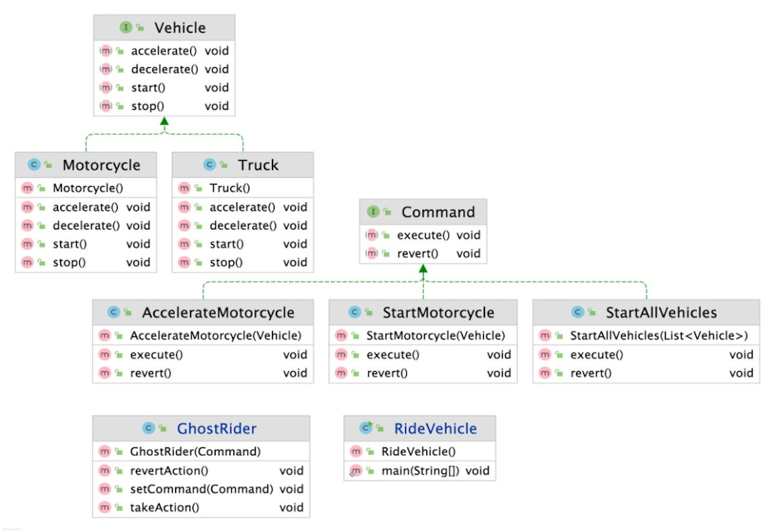The width and height of the screenshot is (775, 532).
Task: Select the Truck class title
Action: point(258,165)
